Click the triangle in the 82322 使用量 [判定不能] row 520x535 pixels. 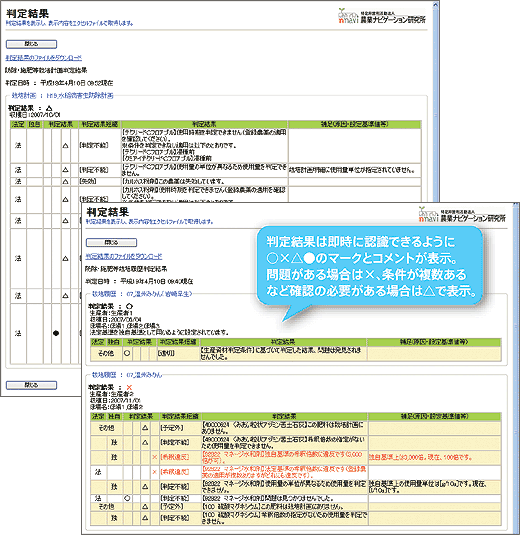point(145,487)
